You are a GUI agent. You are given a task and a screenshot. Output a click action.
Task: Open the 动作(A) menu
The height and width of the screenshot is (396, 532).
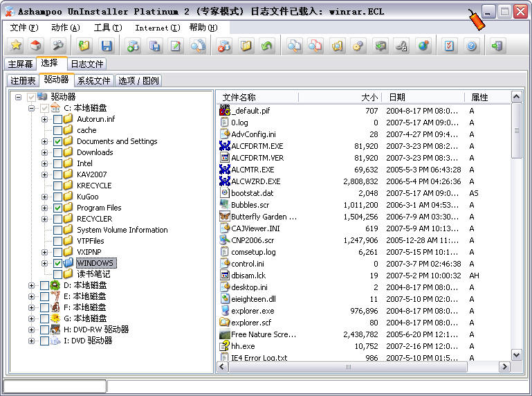tap(66, 28)
